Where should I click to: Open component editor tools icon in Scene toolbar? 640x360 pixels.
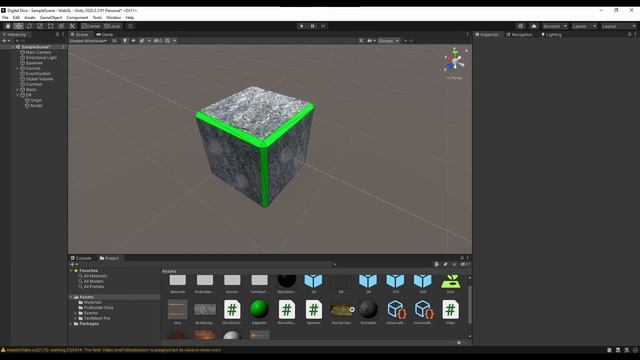361,41
